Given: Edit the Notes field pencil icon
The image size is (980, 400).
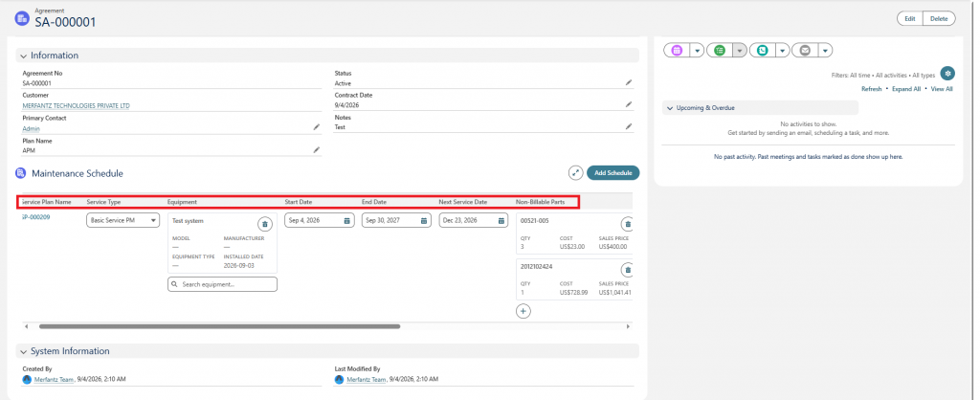Looking at the screenshot, I should [x=628, y=127].
